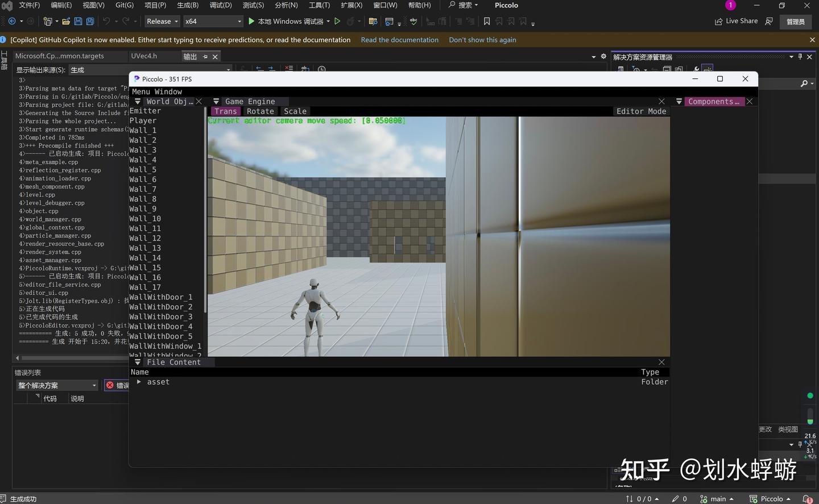Select the Scale transform mode in Piccolo

click(295, 111)
